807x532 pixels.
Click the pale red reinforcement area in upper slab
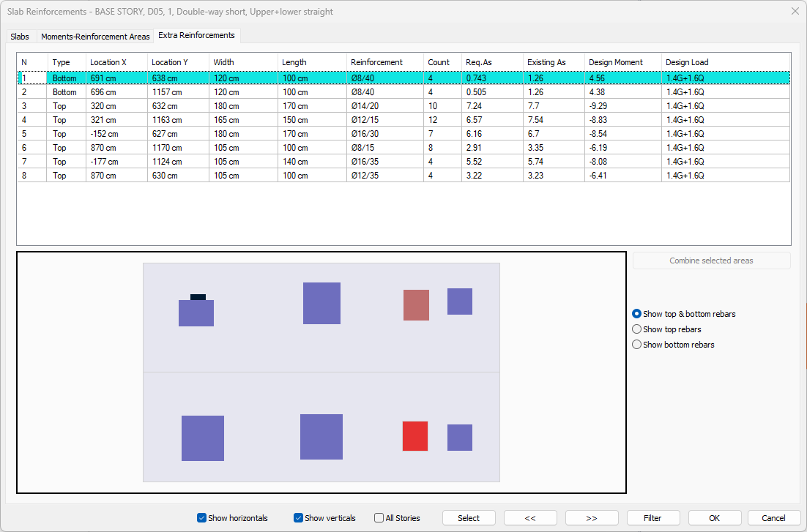[x=416, y=305]
